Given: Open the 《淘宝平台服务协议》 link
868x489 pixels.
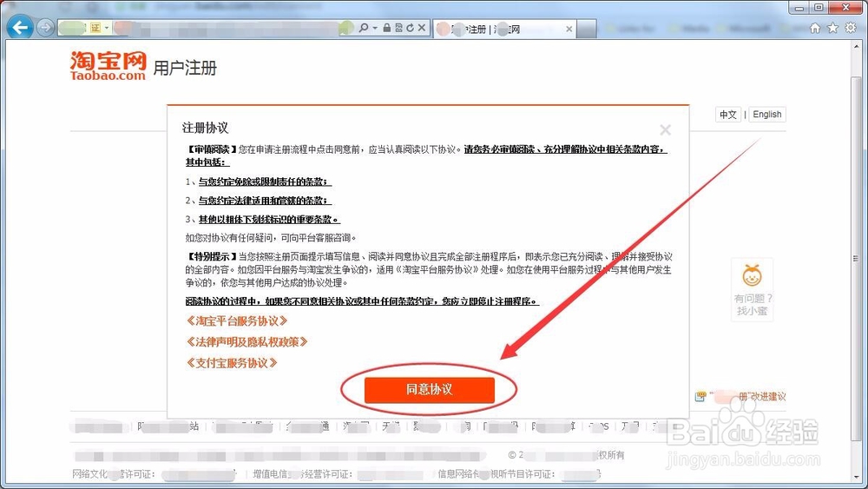Looking at the screenshot, I should tap(237, 320).
